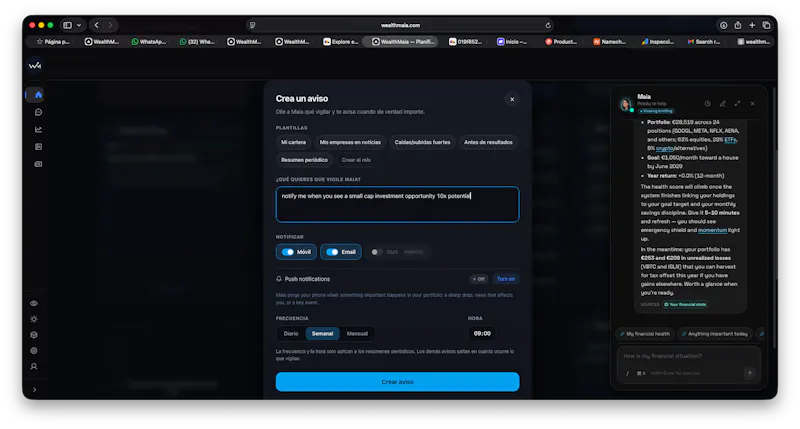
Task: Close the Crea un aviso dialog
Action: pyautogui.click(x=512, y=99)
